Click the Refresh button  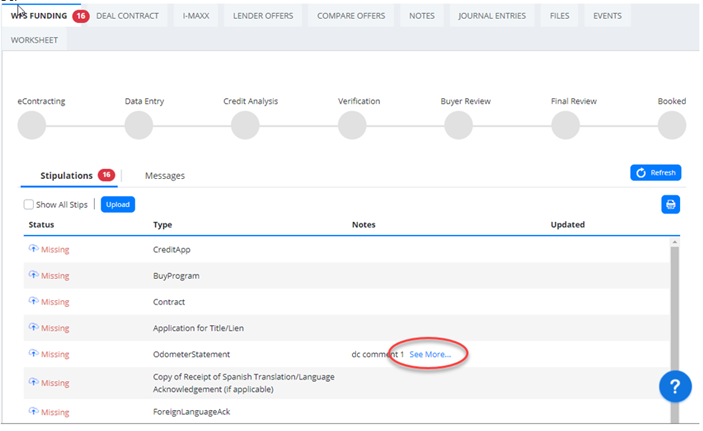(x=655, y=173)
